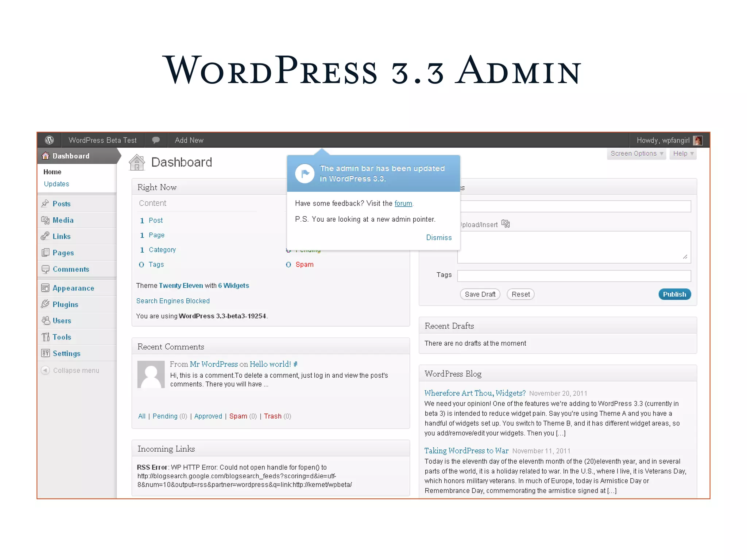Visit the forum link in pointer
The image size is (747, 560).
[403, 203]
